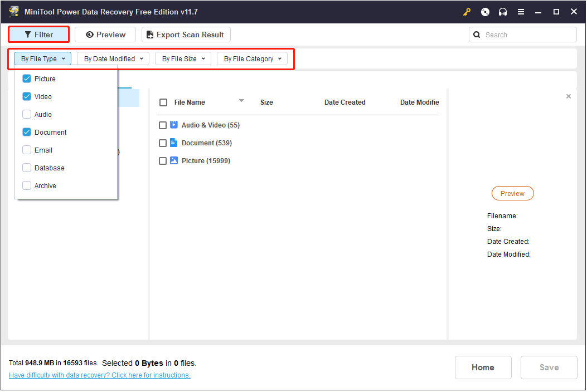
Task: Sort by the Date Modified column header
Action: [x=419, y=102]
